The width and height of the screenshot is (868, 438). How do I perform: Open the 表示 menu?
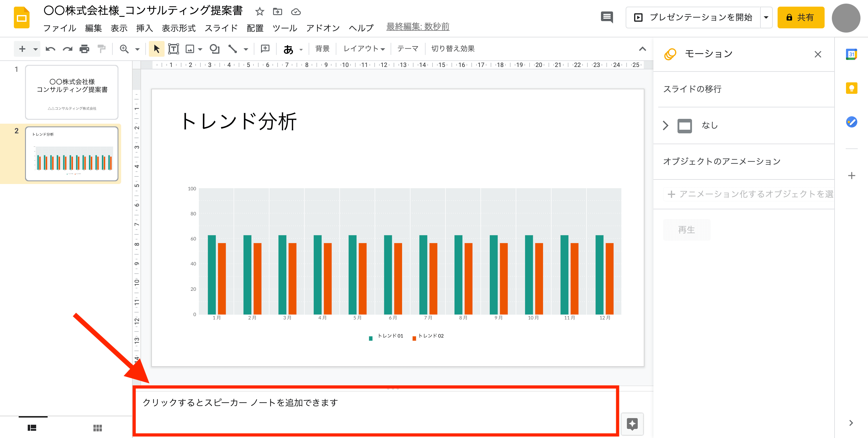[119, 28]
